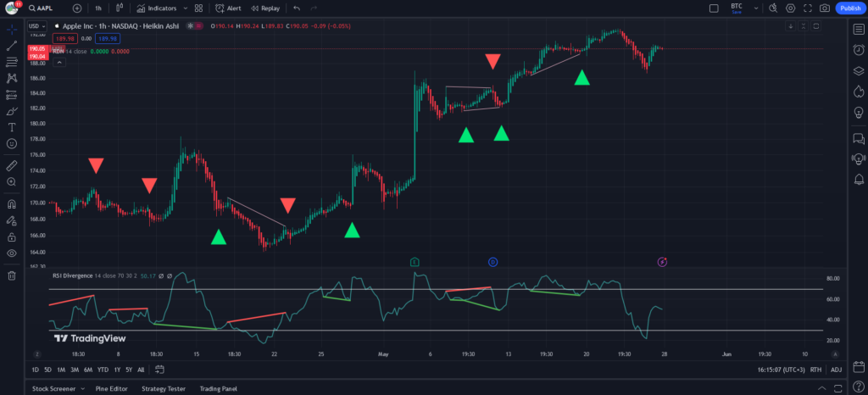Take a chart snapshot with camera icon
The width and height of the screenshot is (868, 395).
click(825, 8)
